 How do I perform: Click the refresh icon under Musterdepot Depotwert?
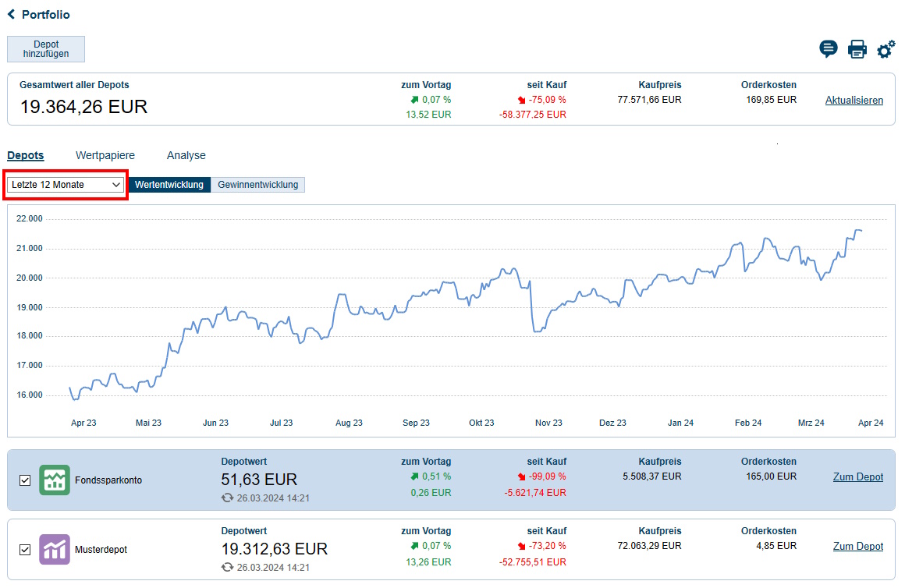click(227, 567)
